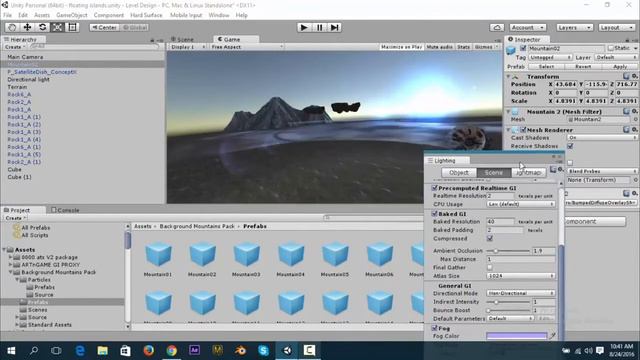Open After Effects from the taskbar
Screen dimensions: 640x360
(195, 351)
